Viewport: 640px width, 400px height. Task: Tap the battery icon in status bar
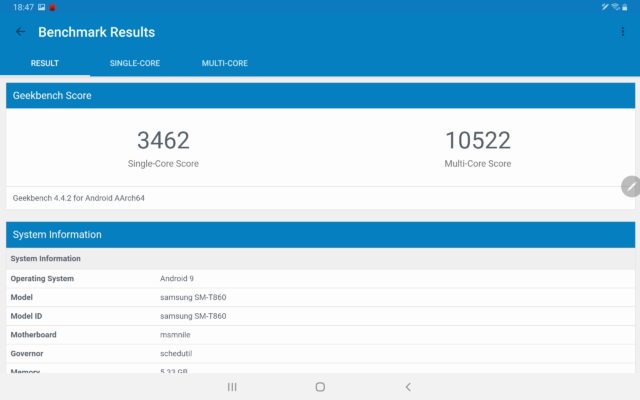(625, 7)
